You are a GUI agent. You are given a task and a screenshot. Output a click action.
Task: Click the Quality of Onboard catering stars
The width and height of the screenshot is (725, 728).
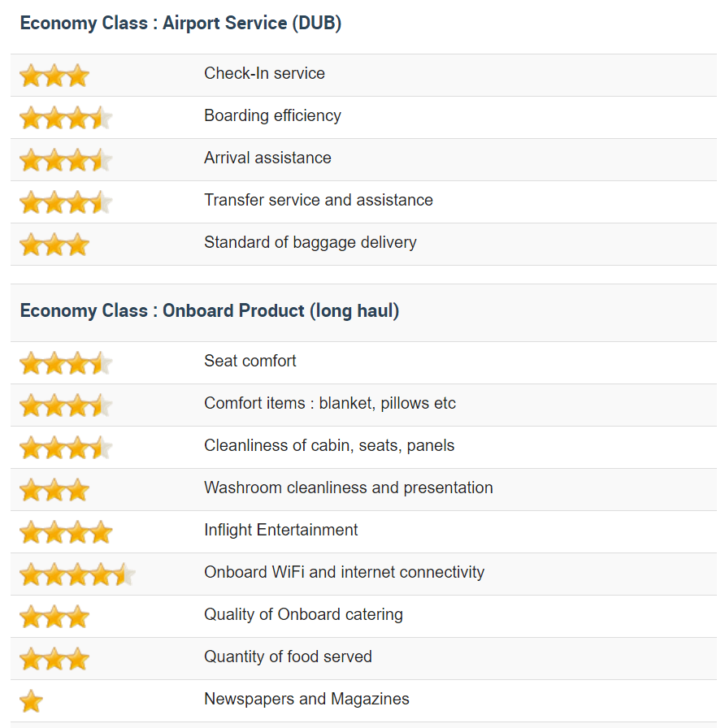(54, 617)
